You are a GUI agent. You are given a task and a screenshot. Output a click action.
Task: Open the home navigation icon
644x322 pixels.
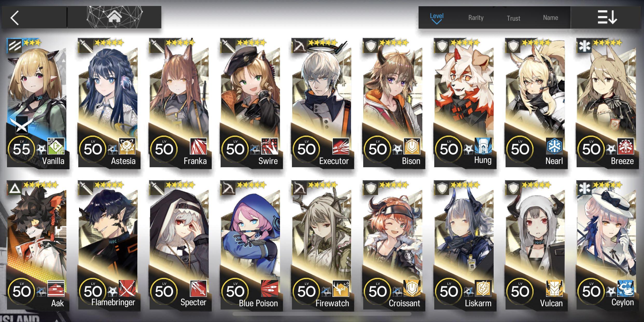click(x=115, y=17)
